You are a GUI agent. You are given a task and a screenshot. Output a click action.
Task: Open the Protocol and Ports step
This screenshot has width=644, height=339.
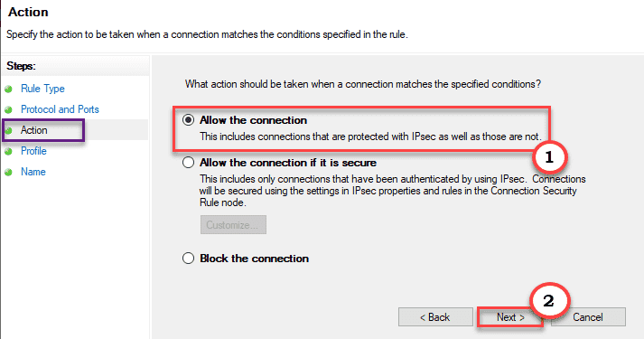click(60, 109)
